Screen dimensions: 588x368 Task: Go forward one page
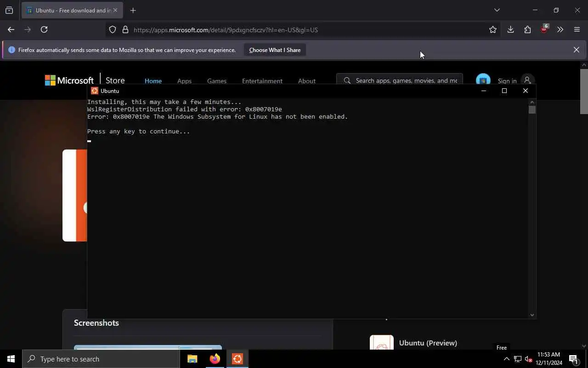coord(28,29)
